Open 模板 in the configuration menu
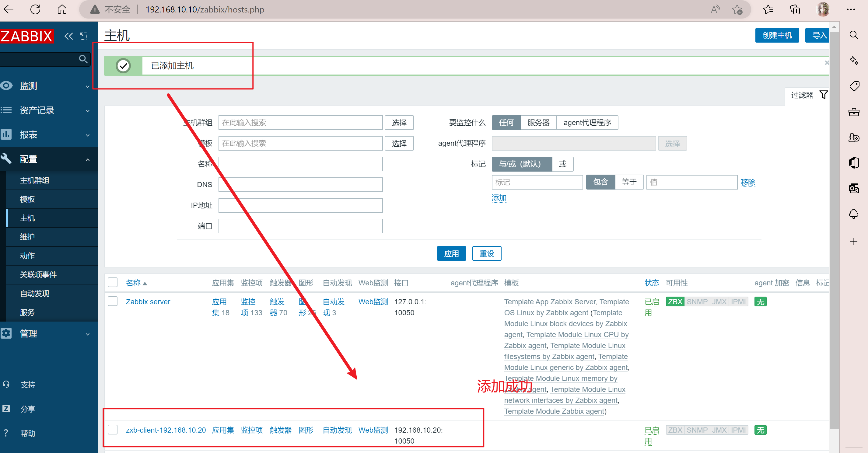Viewport: 868px width, 453px height. [x=52, y=199]
